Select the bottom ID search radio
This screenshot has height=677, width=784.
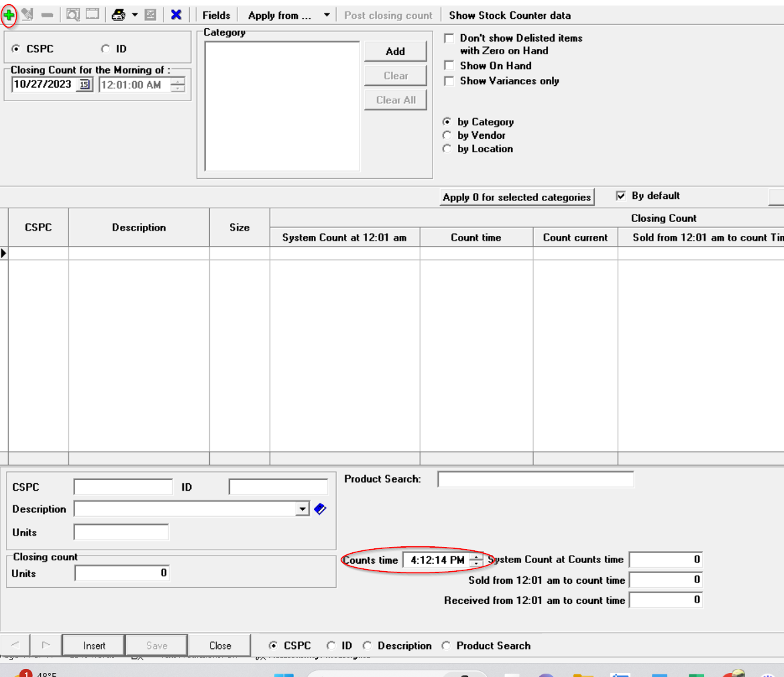[331, 645]
